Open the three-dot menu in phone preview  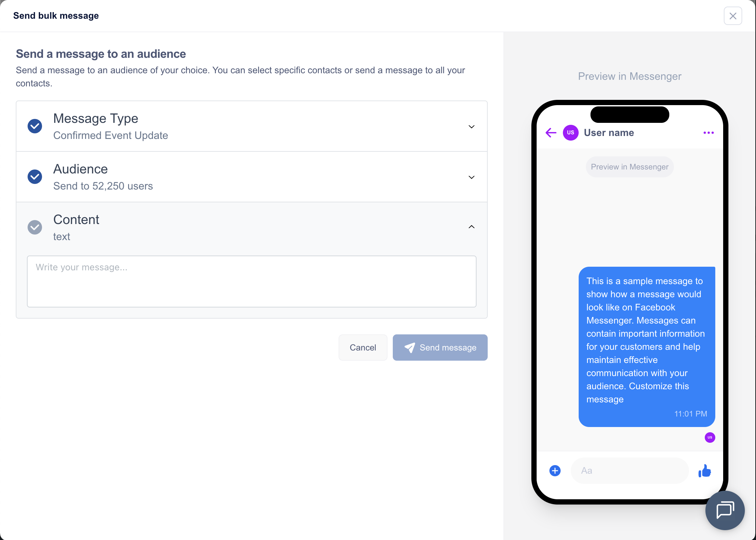pos(708,133)
